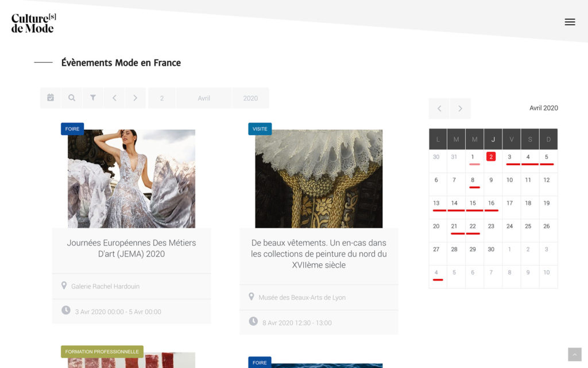Select April 1 in the calendar
This screenshot has width=588, height=368.
click(x=473, y=157)
